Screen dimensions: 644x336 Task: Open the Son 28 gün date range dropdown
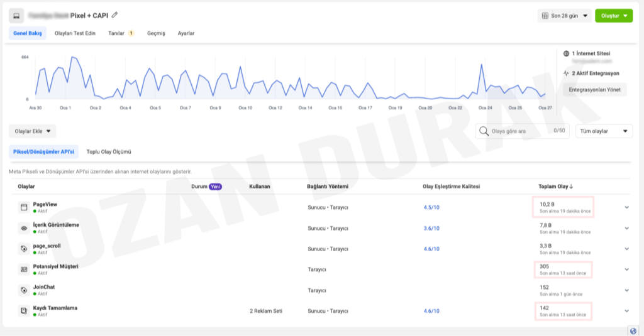564,16
